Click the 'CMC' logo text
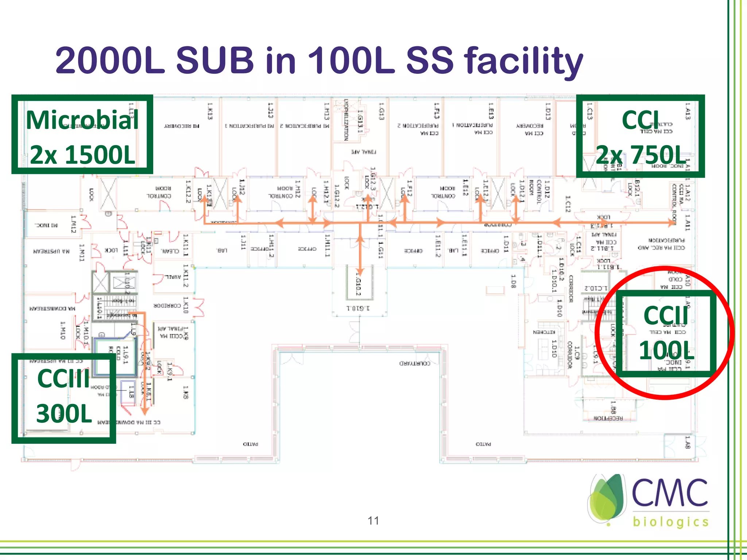This screenshot has height=560, width=747. 670,493
